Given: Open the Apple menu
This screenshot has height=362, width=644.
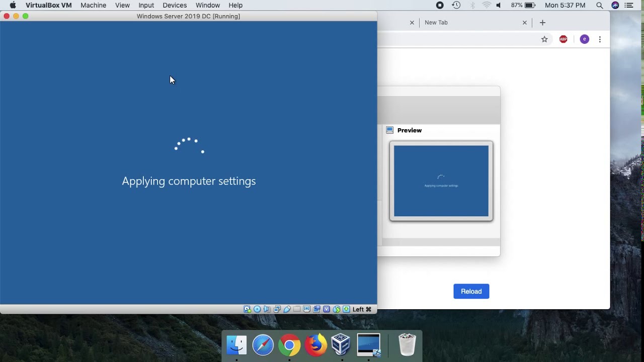Looking at the screenshot, I should coord(13,5).
